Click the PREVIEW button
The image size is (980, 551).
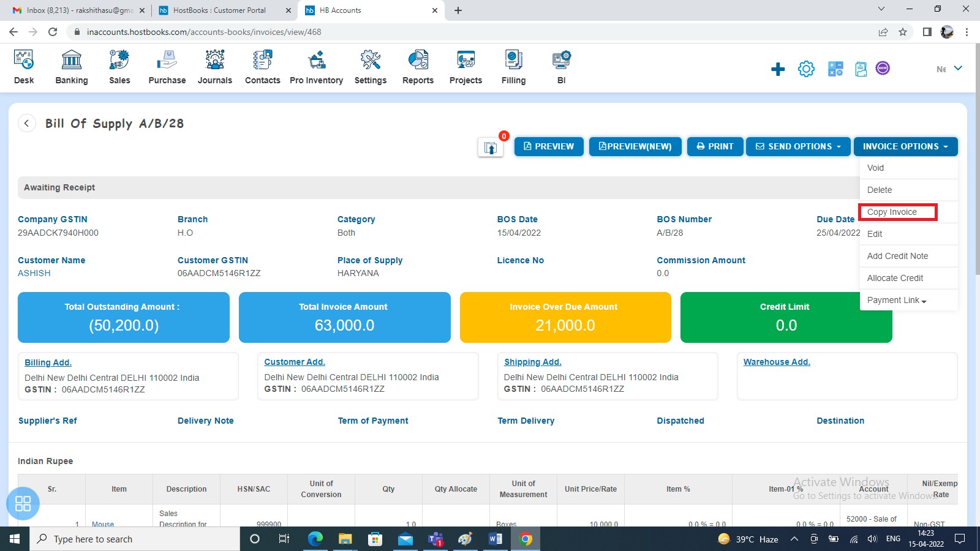(x=549, y=146)
